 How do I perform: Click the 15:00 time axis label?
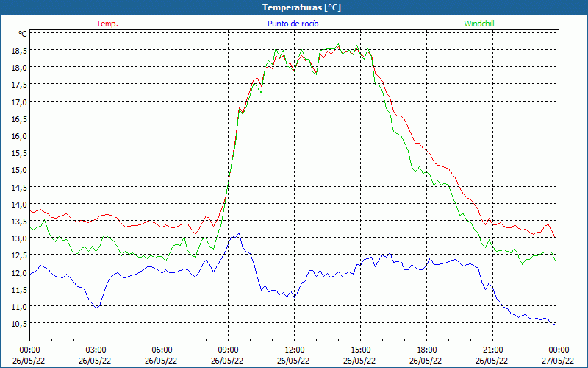tap(360, 350)
